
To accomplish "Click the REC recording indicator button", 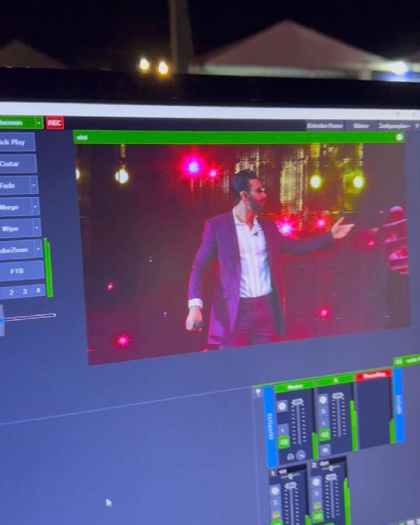I will 55,123.
